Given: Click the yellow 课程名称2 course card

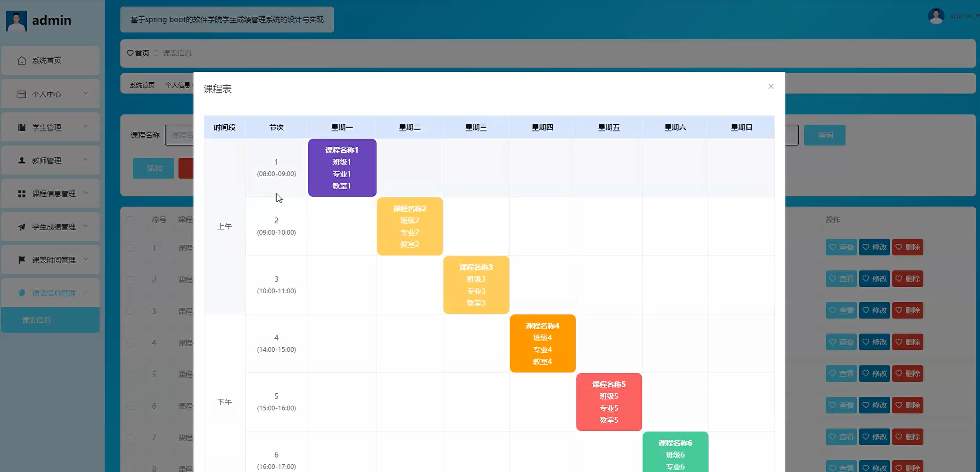Looking at the screenshot, I should [410, 226].
